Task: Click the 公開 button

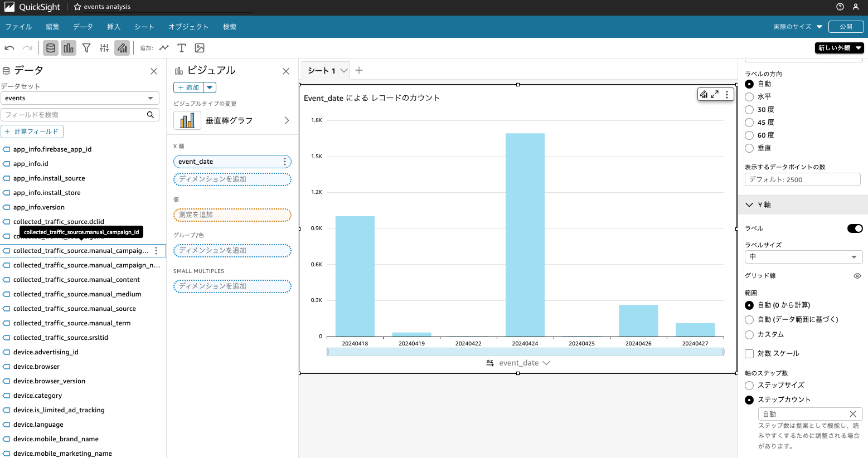Action: point(846,27)
